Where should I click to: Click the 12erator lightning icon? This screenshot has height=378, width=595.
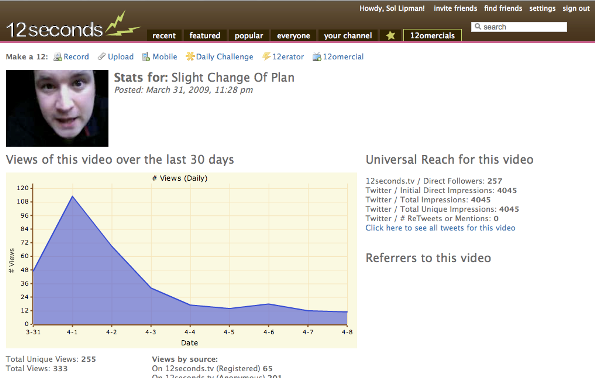266,57
